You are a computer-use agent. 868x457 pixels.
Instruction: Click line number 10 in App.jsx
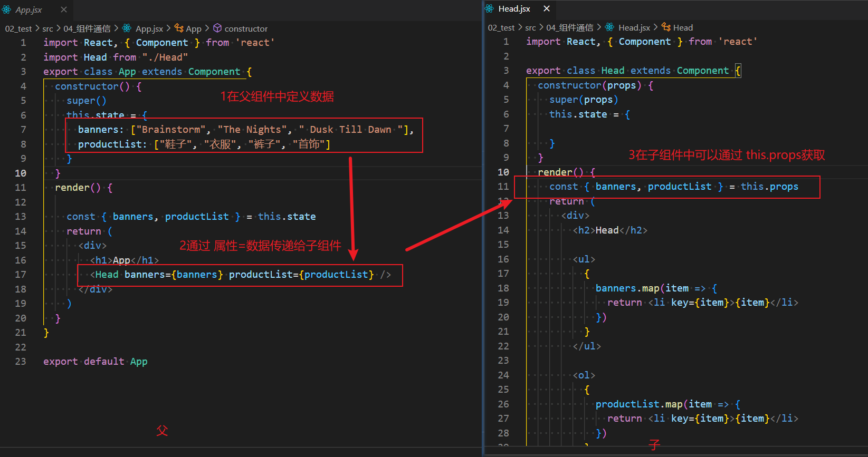(x=21, y=173)
